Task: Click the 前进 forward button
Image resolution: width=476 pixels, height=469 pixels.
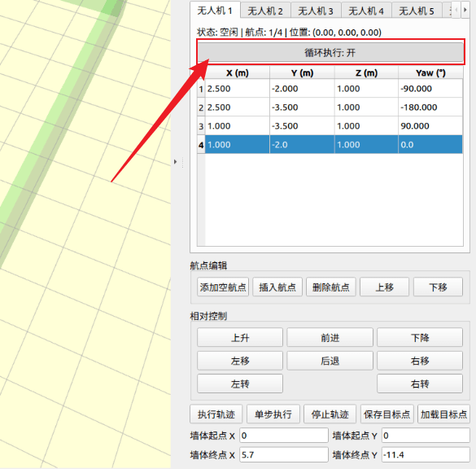Action: 330,337
